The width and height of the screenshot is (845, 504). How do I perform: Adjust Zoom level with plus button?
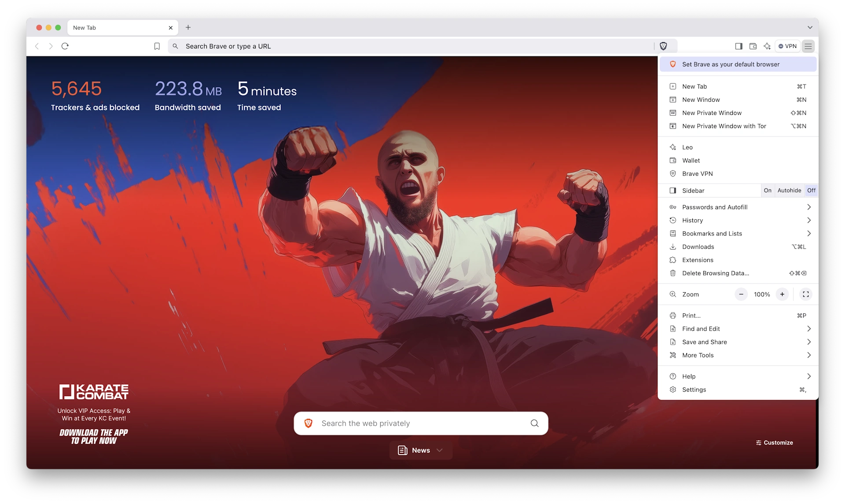click(x=783, y=294)
